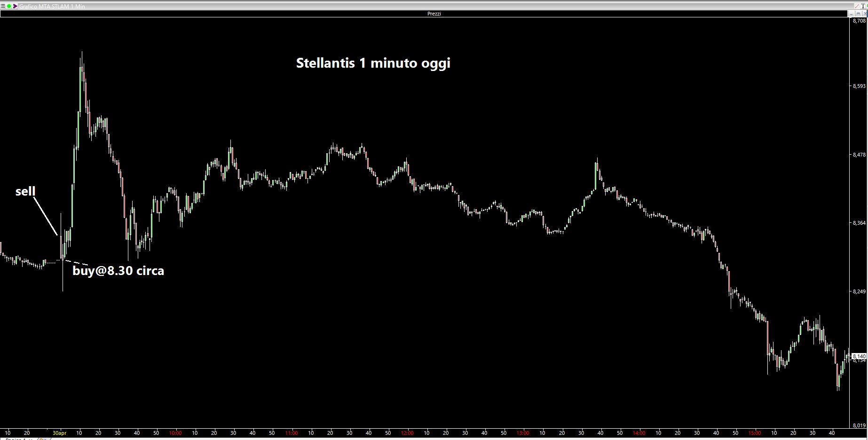Click the 8,019 price axis label
This screenshot has height=440, width=868.
[x=859, y=426]
